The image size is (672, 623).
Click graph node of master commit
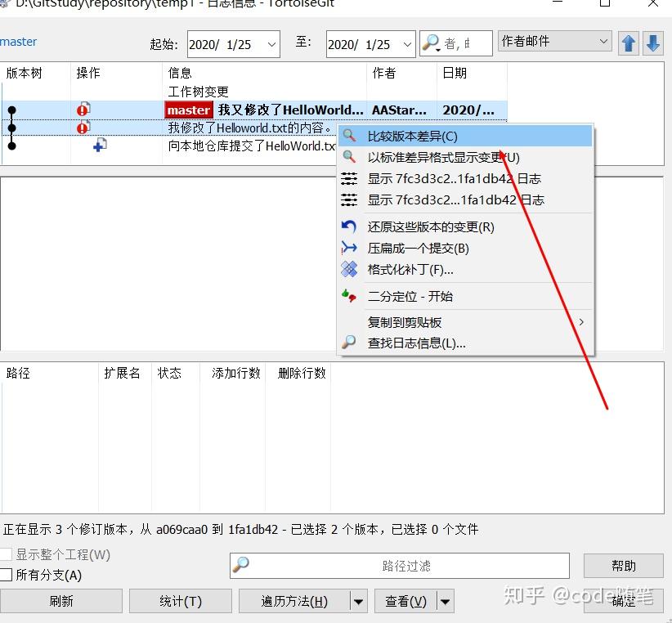coord(12,110)
